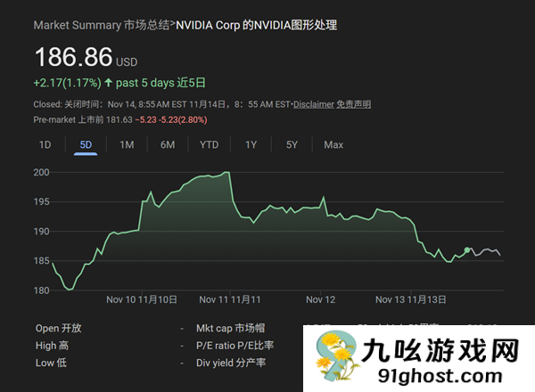The width and height of the screenshot is (535, 392).
Task: Switch to the 6M chart range
Action: click(x=168, y=145)
